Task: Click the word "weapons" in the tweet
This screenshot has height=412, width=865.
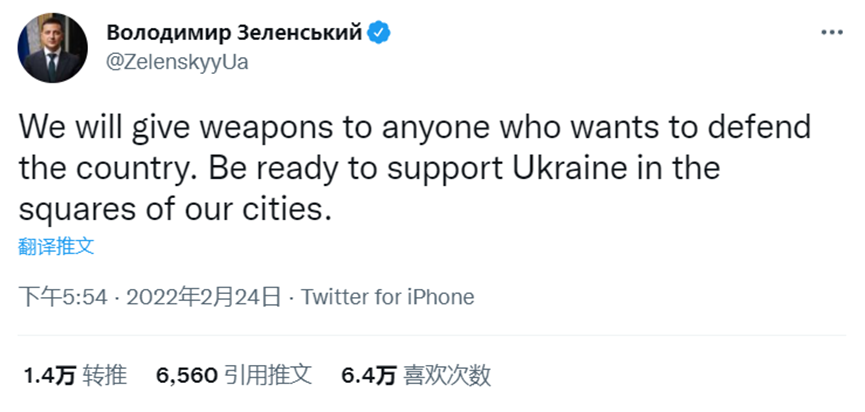Action: (x=257, y=128)
